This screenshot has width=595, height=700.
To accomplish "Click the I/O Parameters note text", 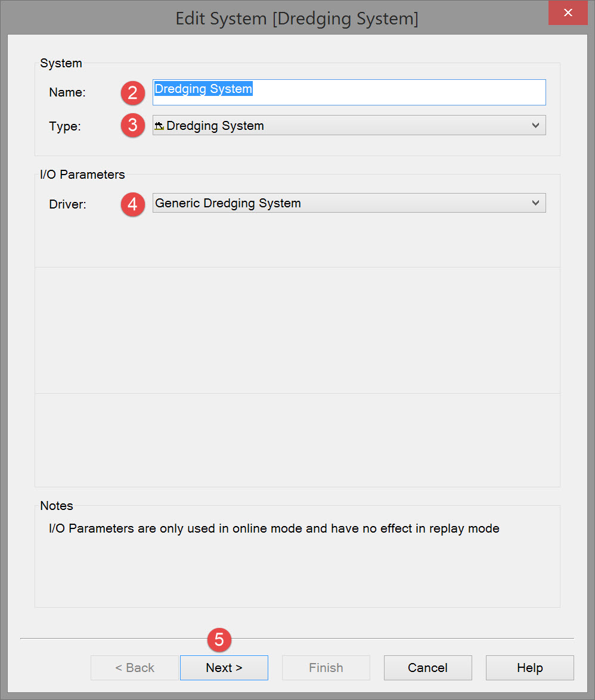I will tap(274, 528).
